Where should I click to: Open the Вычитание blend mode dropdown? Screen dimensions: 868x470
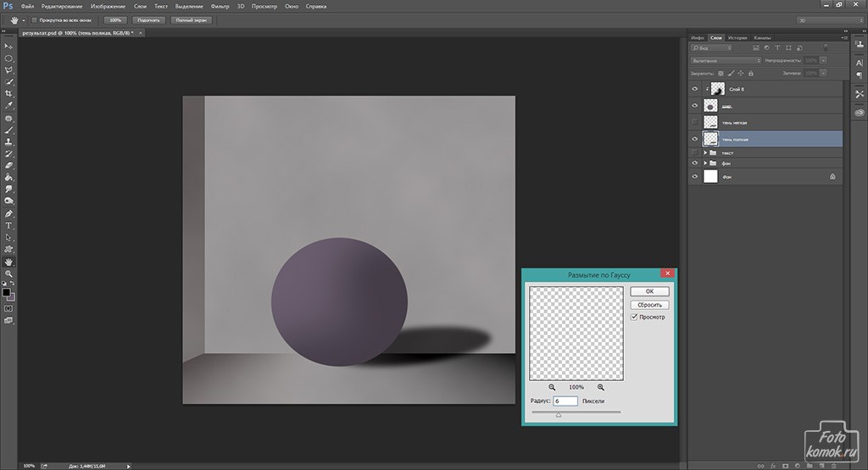tap(725, 61)
